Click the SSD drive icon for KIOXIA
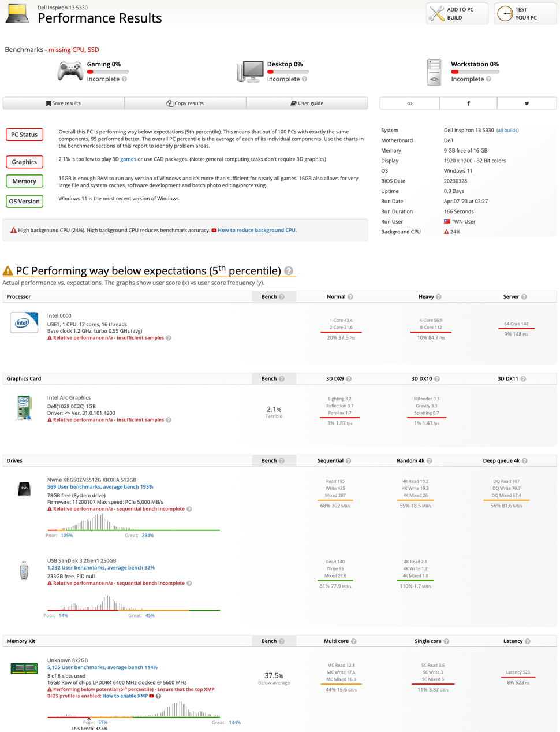The width and height of the screenshot is (560, 732). point(24,489)
